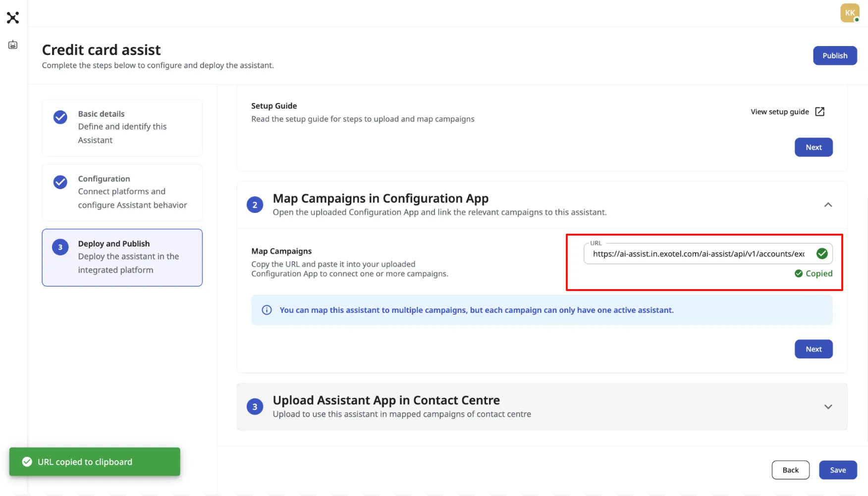This screenshot has height=496, width=868.
Task: Click the Save button
Action: click(x=838, y=470)
